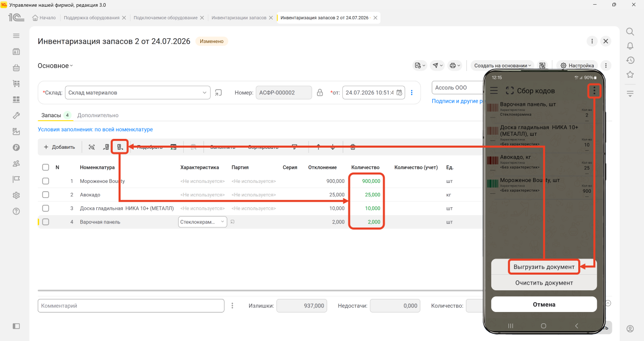This screenshot has height=341, width=644.
Task: Open the flag section icon in left sidebar
Action: click(x=16, y=179)
